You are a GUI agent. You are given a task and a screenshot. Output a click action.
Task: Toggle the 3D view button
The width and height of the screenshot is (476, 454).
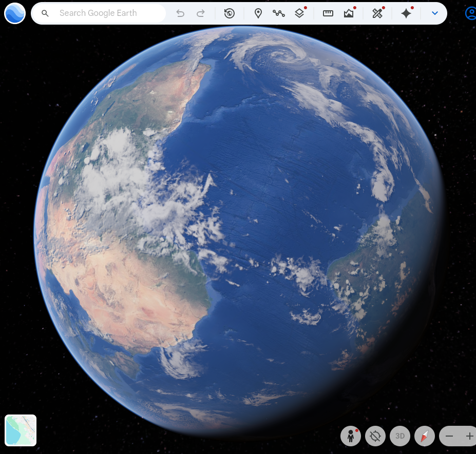400,436
